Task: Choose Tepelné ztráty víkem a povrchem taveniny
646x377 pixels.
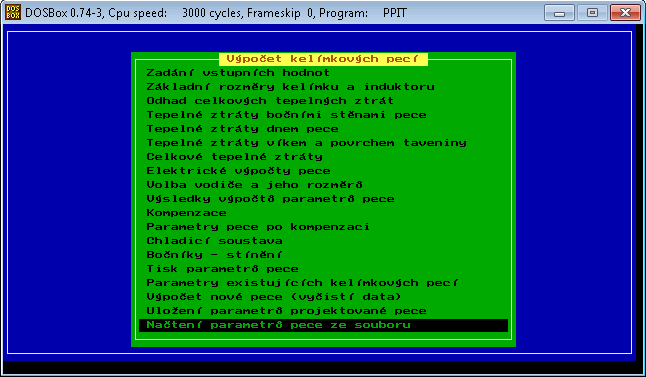Action: (x=307, y=143)
